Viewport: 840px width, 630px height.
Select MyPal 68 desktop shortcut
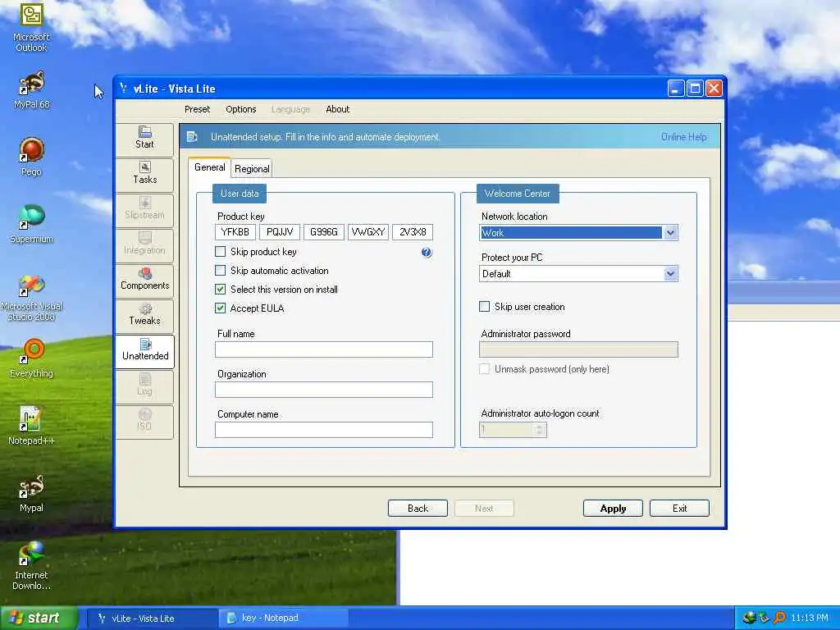[31, 90]
